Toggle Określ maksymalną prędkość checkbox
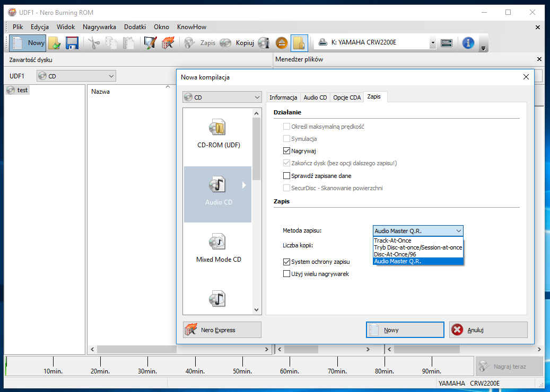 click(286, 127)
